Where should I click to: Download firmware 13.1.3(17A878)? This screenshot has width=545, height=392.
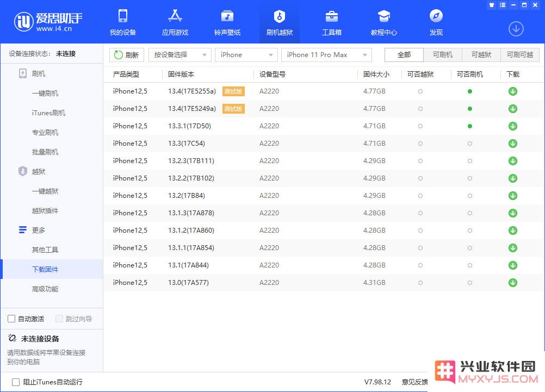tap(513, 213)
